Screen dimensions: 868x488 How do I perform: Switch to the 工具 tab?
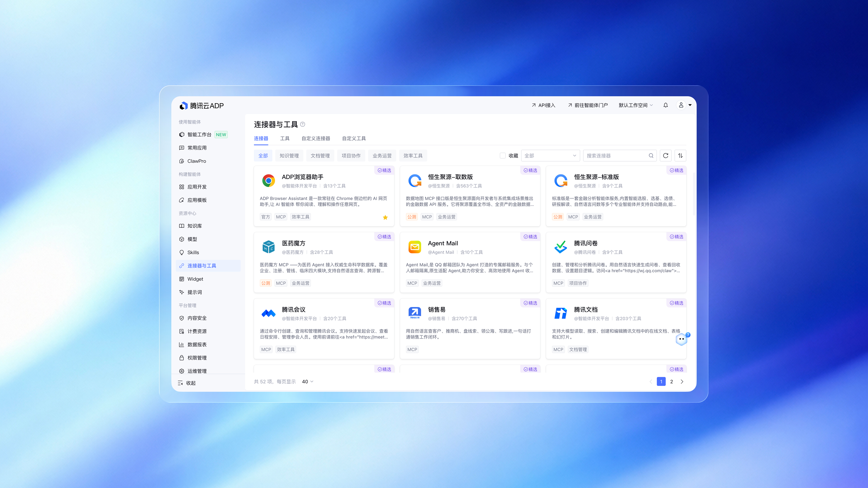click(285, 138)
